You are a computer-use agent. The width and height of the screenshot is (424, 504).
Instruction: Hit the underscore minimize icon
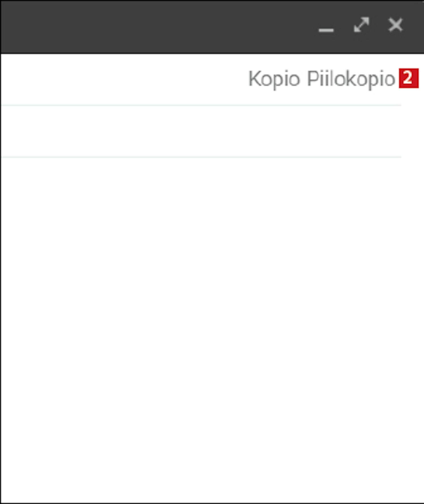point(326,29)
